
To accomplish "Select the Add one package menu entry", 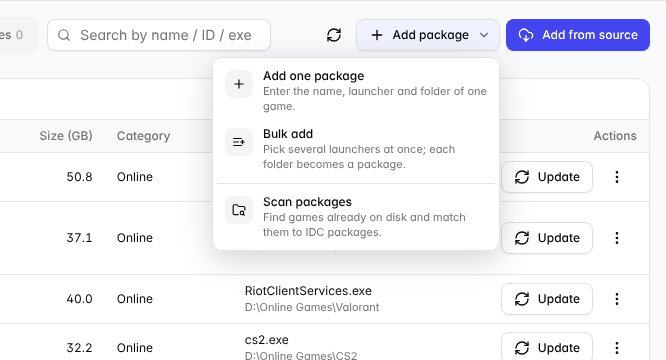I will pyautogui.click(x=356, y=91).
